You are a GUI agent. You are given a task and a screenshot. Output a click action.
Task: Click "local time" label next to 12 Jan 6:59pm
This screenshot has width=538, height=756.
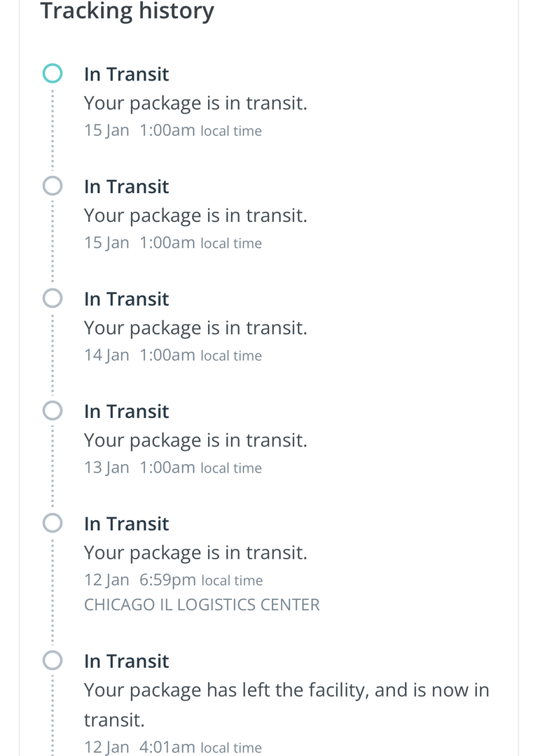click(x=232, y=581)
